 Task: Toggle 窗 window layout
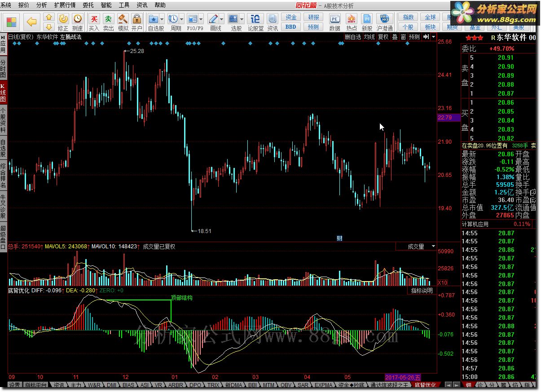pyautogui.click(x=403, y=37)
